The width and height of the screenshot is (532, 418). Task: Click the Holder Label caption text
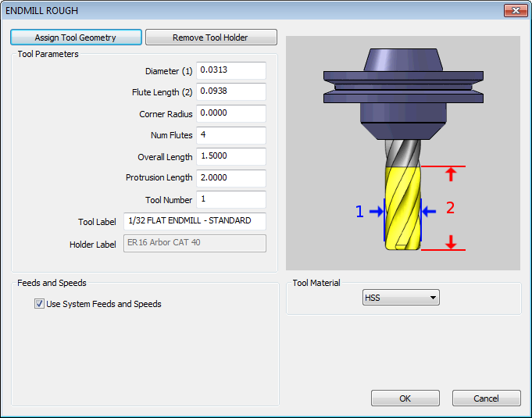tap(93, 245)
